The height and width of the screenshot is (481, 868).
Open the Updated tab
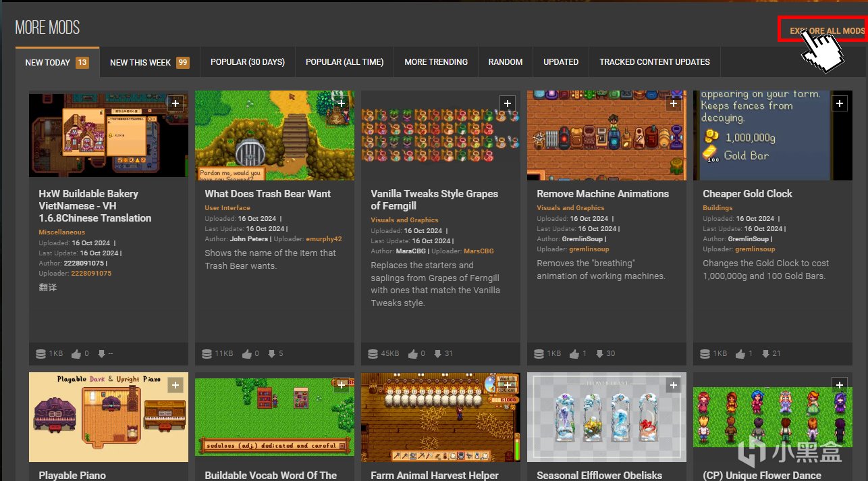pos(561,62)
